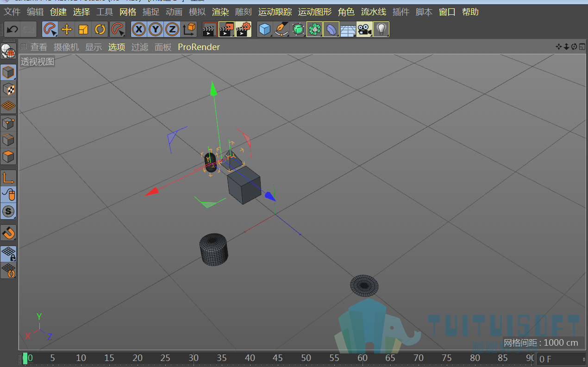Open the ProRender viewport menu

(199, 47)
